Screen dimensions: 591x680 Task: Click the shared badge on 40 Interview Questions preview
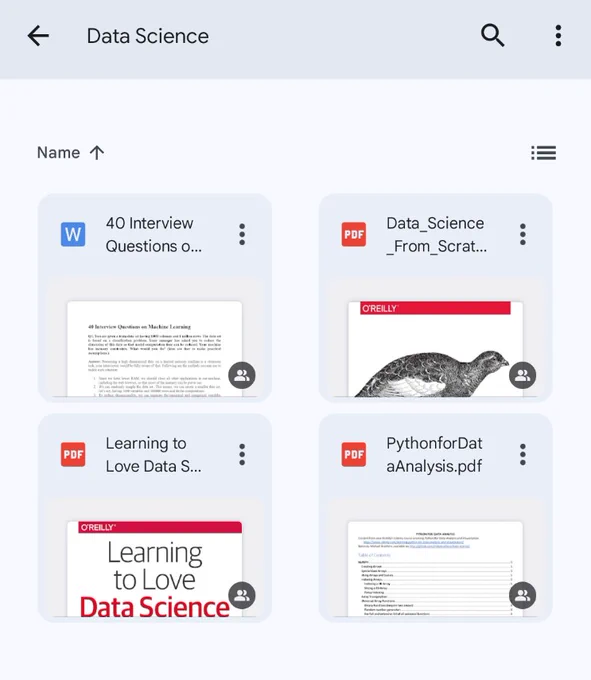[242, 376]
